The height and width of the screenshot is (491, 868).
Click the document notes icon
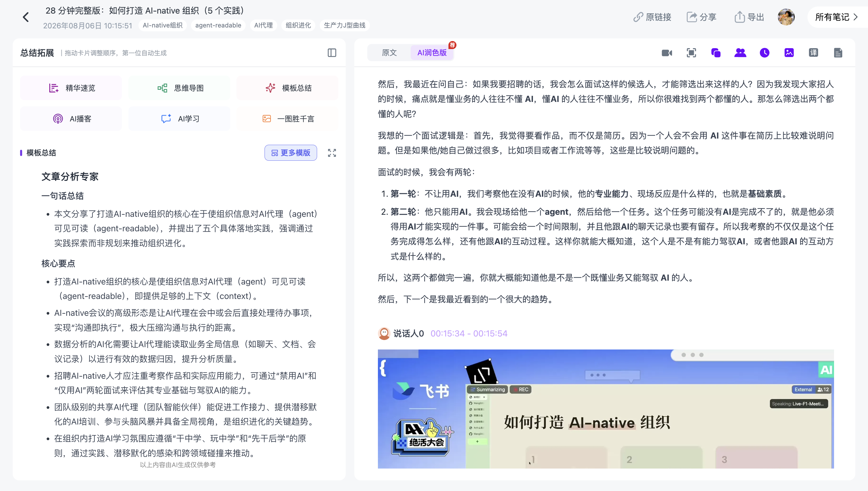(x=838, y=53)
